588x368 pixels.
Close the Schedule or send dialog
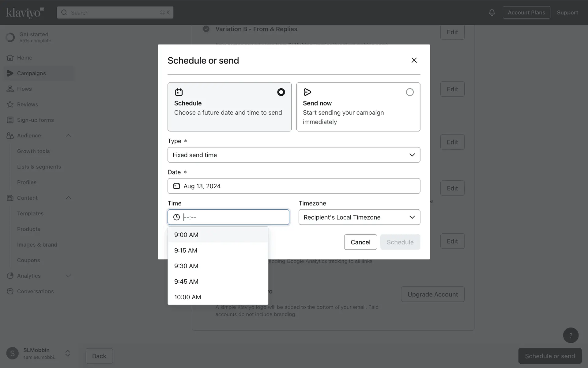click(414, 60)
